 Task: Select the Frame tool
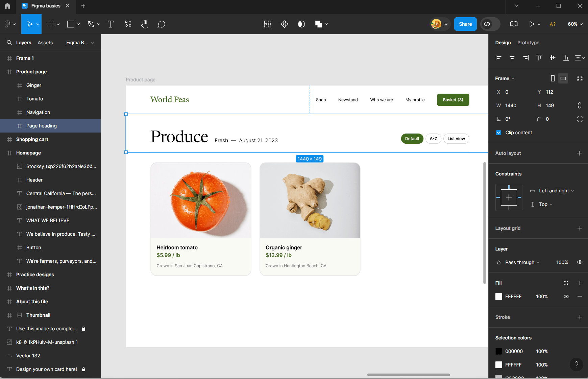coord(51,24)
